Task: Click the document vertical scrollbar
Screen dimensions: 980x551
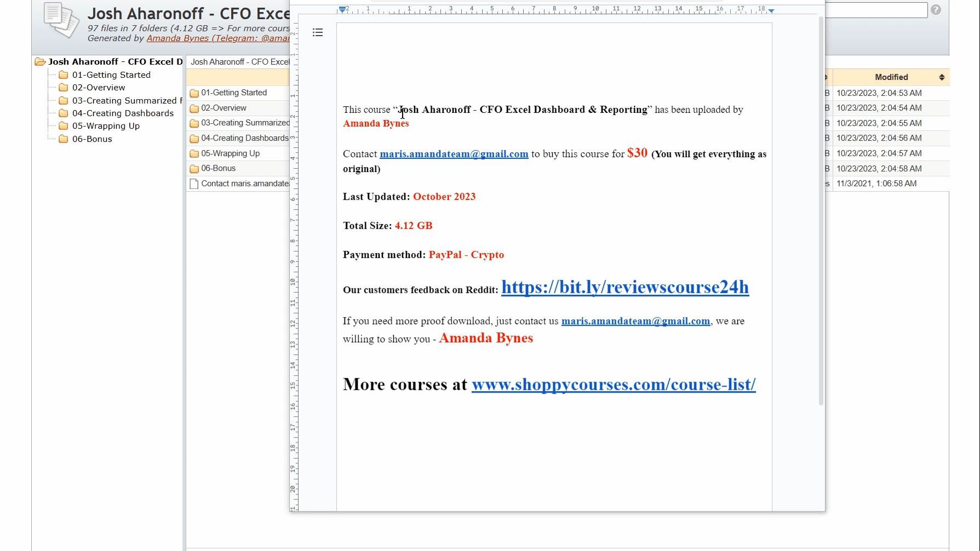Action: coord(821,211)
